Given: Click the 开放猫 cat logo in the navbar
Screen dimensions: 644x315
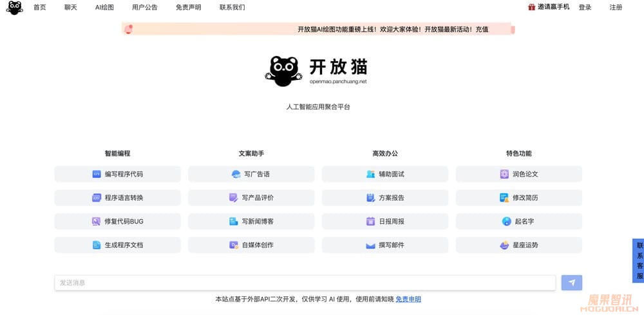Looking at the screenshot, I should 14,7.
